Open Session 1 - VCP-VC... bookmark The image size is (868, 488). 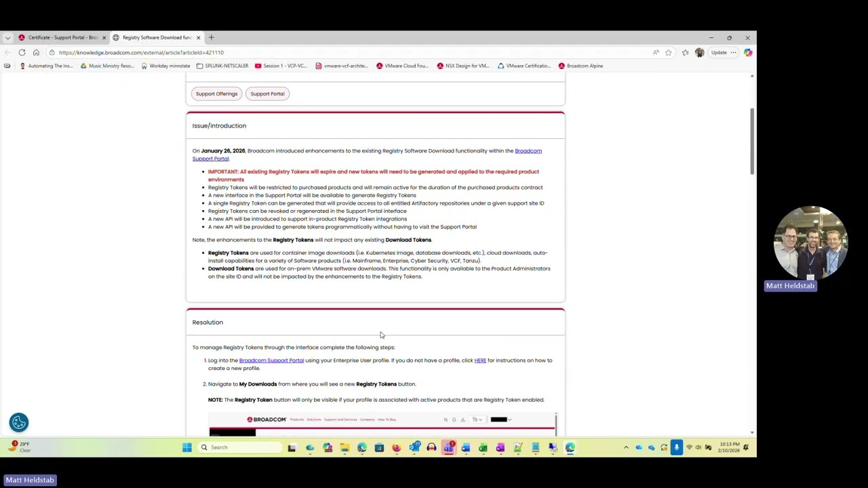click(281, 66)
